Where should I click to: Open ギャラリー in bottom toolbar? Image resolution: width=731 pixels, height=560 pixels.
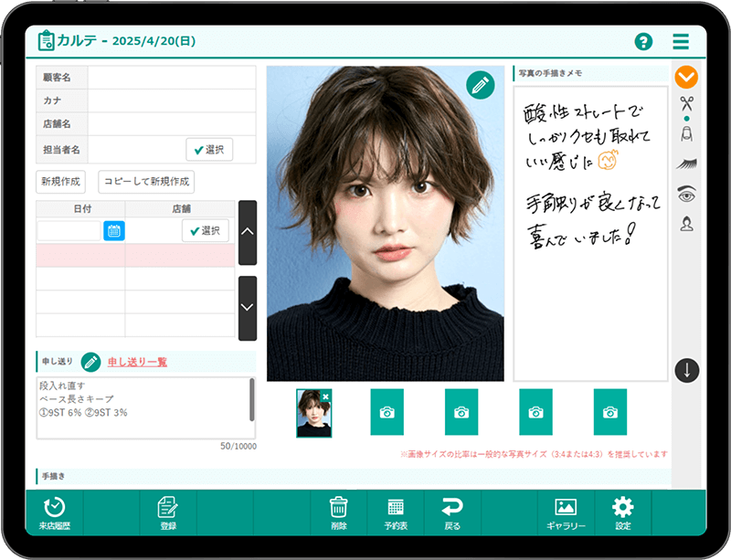[566, 513]
